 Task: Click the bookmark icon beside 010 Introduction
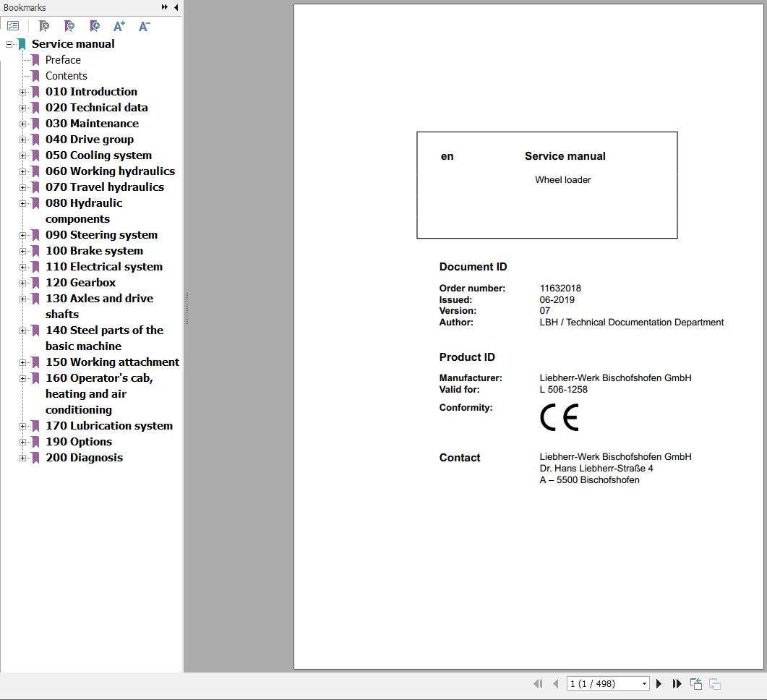pos(35,91)
